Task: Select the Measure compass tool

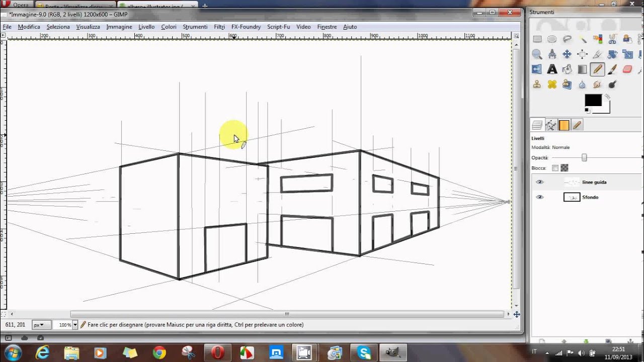Action: coord(552,54)
